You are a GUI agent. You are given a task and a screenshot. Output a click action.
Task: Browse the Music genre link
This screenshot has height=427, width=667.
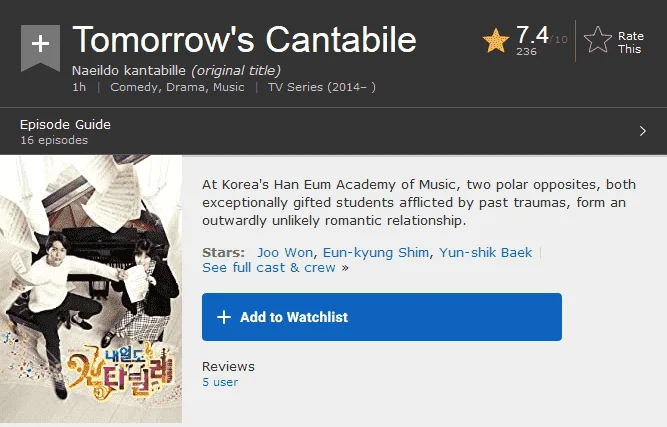228,87
